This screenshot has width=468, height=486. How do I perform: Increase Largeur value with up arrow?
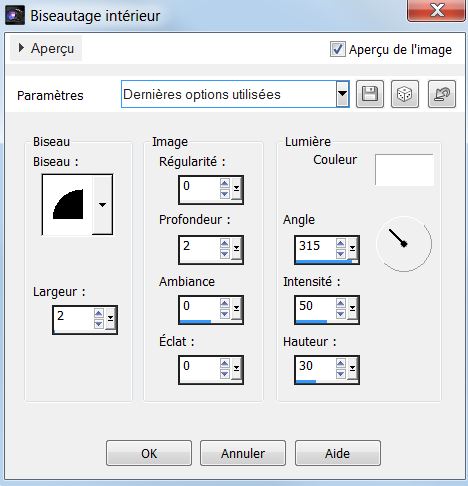98,313
